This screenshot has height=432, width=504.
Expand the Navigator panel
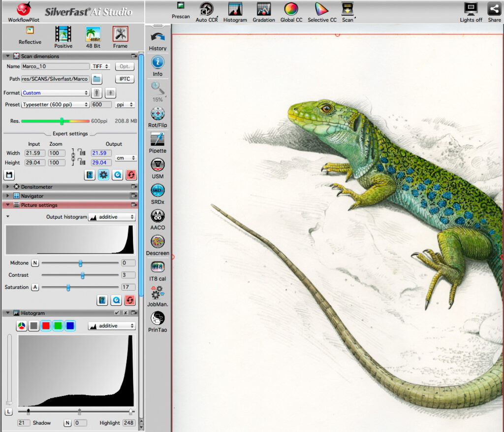pyautogui.click(x=7, y=196)
